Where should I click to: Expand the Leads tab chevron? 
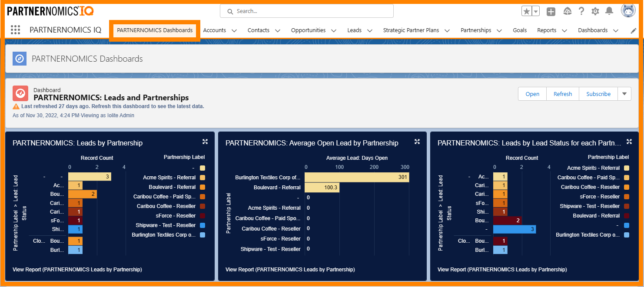[x=370, y=31]
